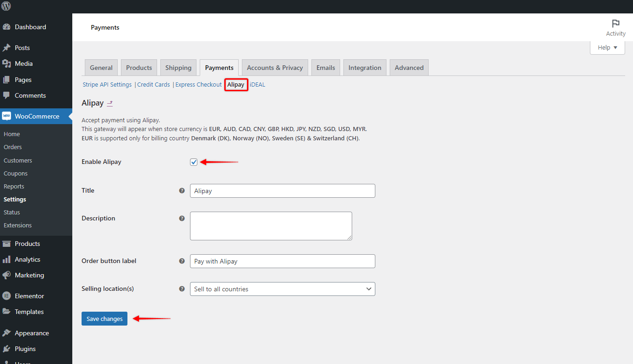Click the Dashboard gauge icon
Image resolution: width=633 pixels, height=364 pixels.
pos(6,27)
